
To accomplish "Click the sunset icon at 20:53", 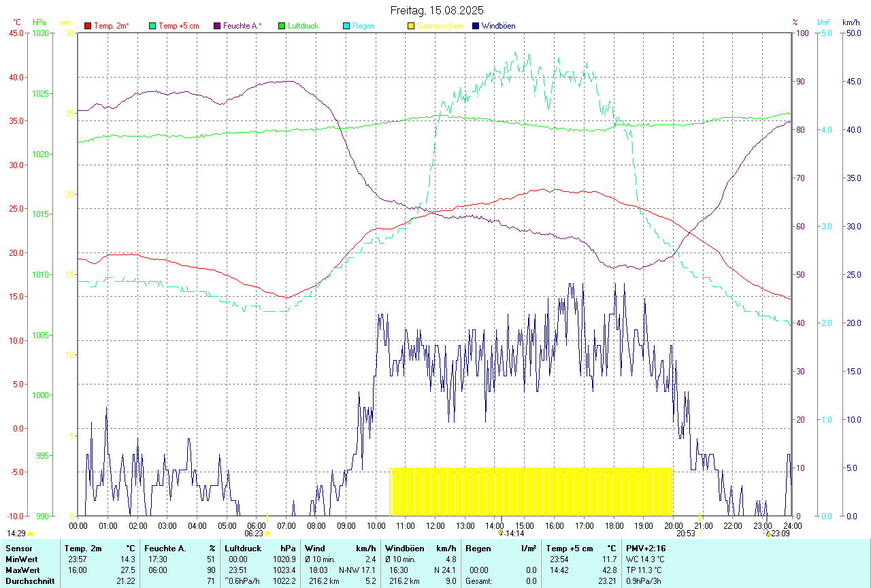I will [x=700, y=534].
